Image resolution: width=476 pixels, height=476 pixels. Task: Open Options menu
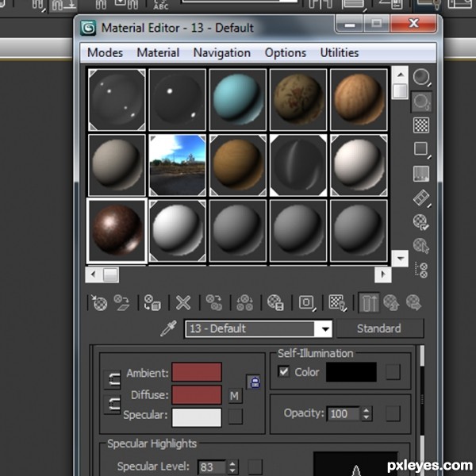286,53
